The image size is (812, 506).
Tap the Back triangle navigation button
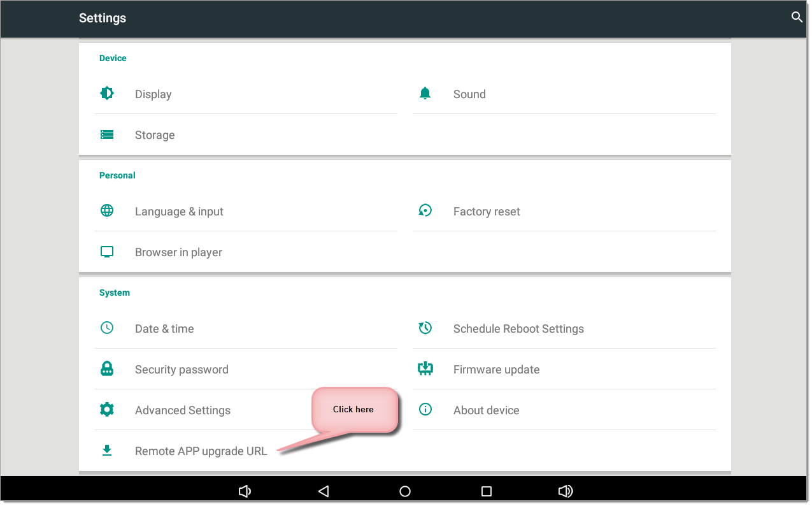pos(324,491)
